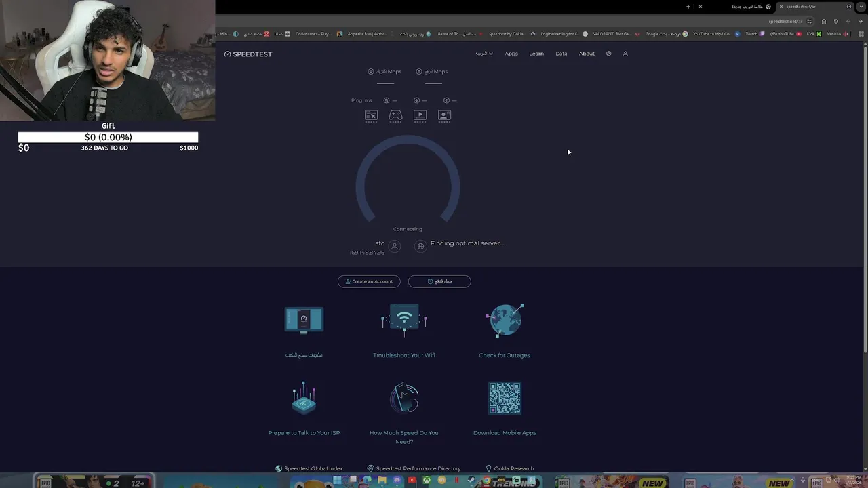The width and height of the screenshot is (868, 488).
Task: Open Discord from the taskbar
Action: pyautogui.click(x=397, y=480)
